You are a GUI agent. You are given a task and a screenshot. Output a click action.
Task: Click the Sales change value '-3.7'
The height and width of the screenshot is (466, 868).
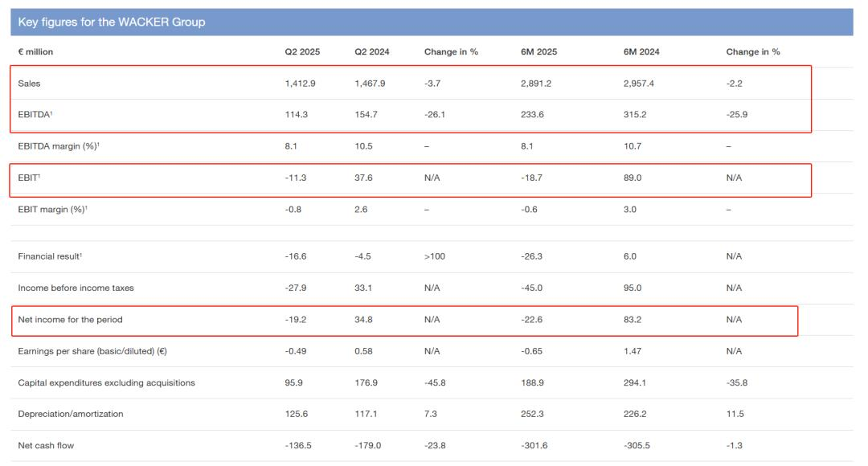coord(432,84)
